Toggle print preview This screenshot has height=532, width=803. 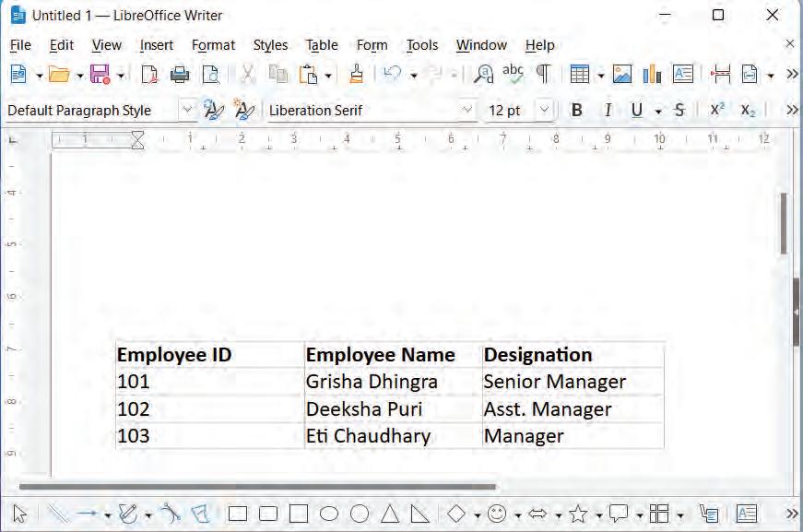pos(210,75)
